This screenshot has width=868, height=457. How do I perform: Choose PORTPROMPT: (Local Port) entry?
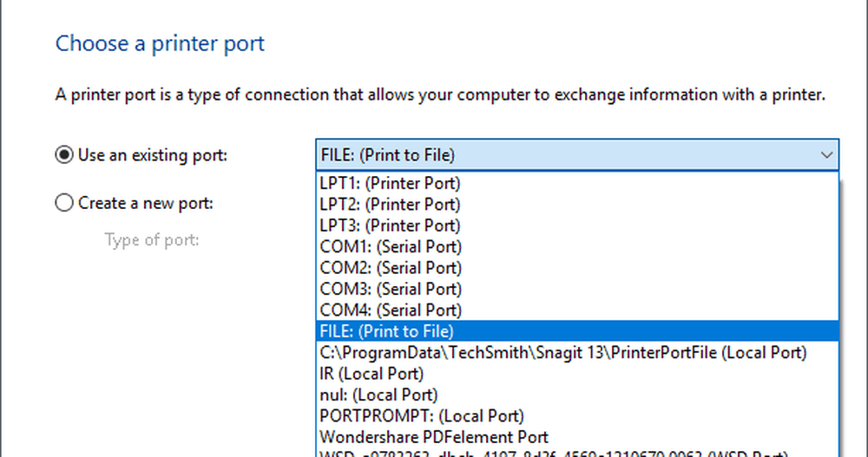point(422,416)
